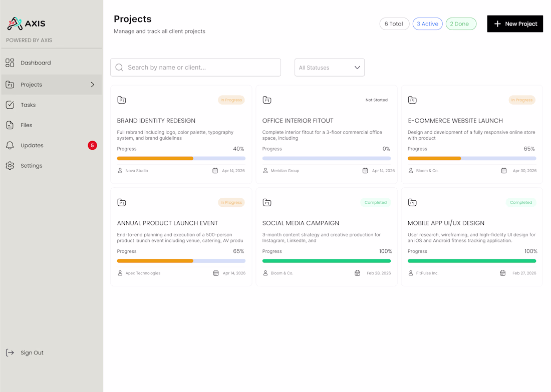This screenshot has height=392, width=551.
Task: Expand the Projects menu via its chevron arrow
Action: point(92,85)
